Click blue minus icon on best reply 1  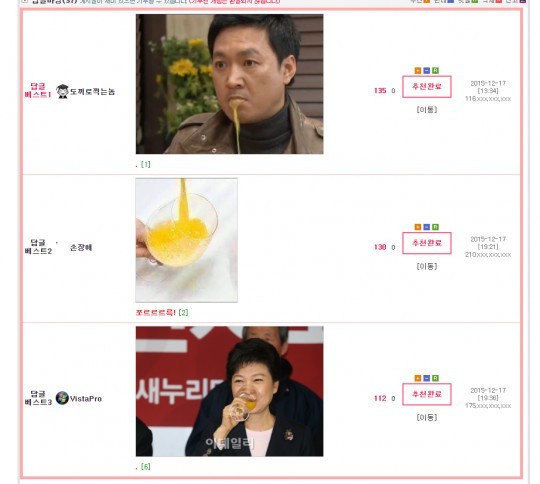point(426,71)
